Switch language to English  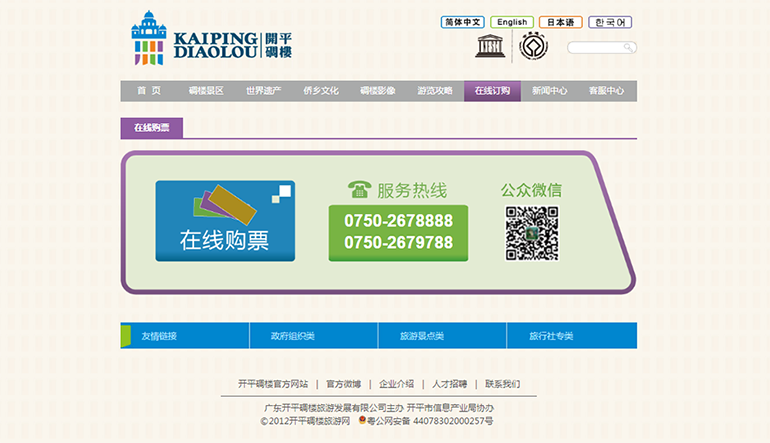click(512, 22)
